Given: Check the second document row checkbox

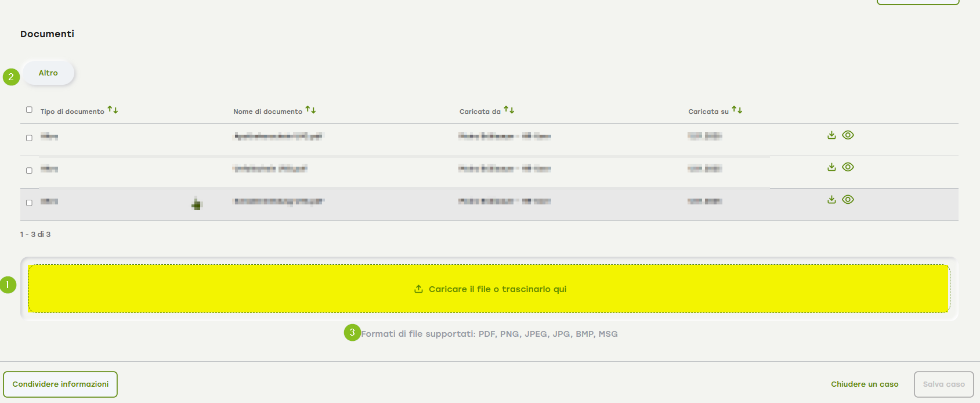Looking at the screenshot, I should (x=29, y=171).
